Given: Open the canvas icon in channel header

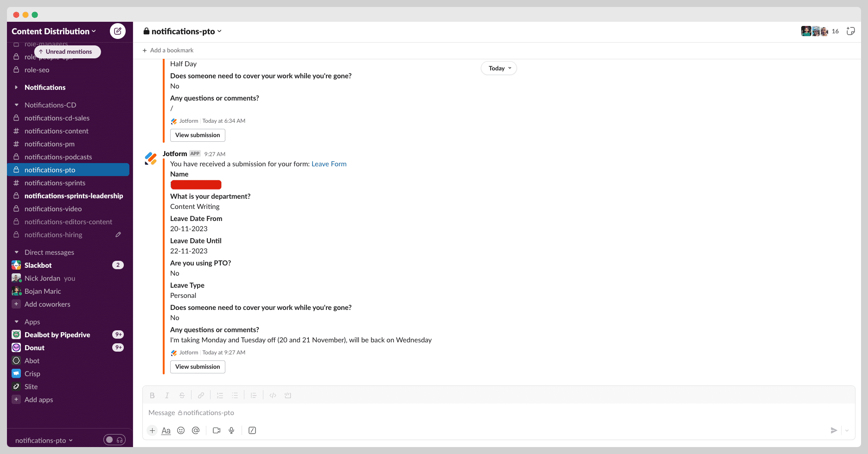Looking at the screenshot, I should [850, 31].
